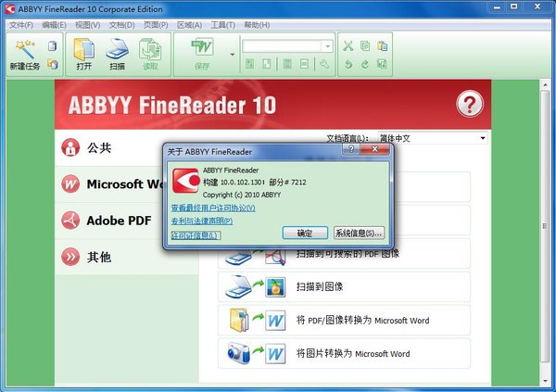This screenshot has width=556, height=392.
Task: Open a file with the 打开 folder icon
Action: pyautogui.click(x=84, y=49)
